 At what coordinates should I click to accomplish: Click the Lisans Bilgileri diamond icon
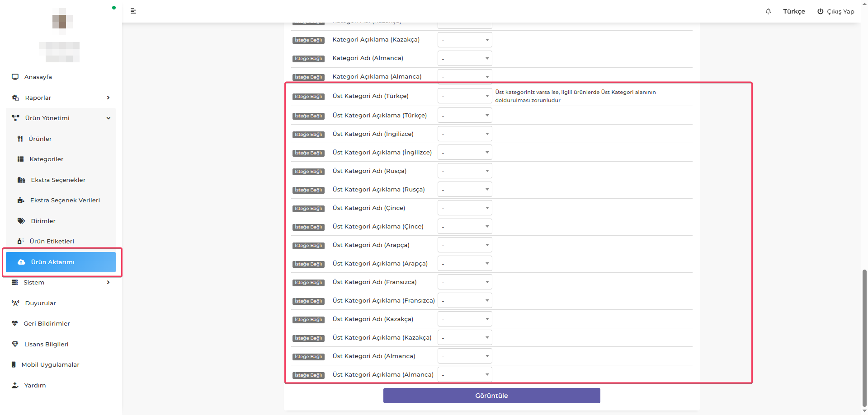tap(15, 344)
